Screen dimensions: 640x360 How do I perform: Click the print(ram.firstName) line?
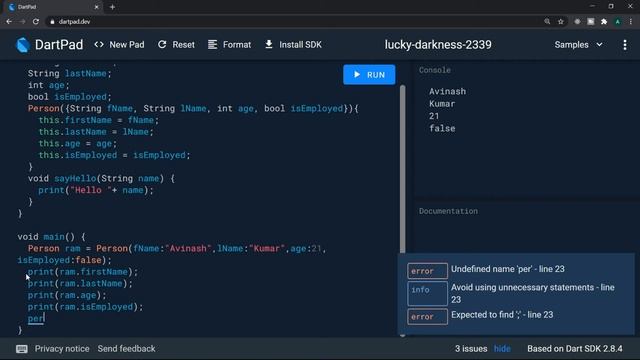(x=83, y=272)
